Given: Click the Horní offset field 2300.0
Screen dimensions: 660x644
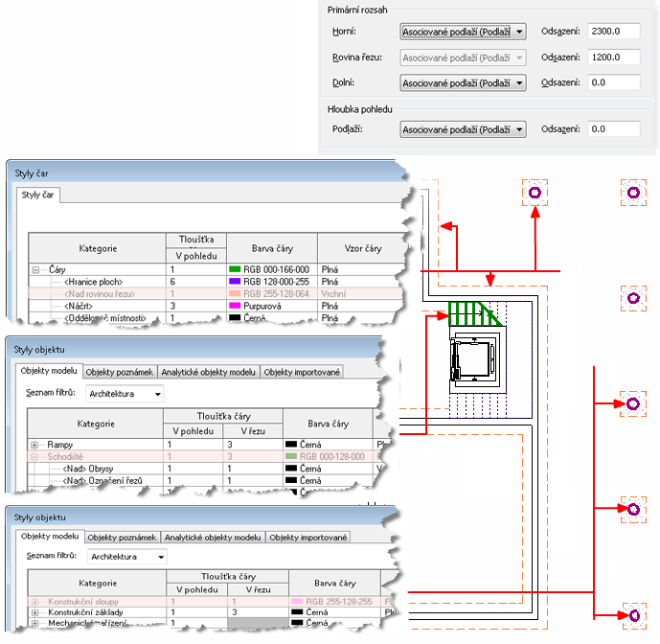Looking at the screenshot, I should [614, 32].
